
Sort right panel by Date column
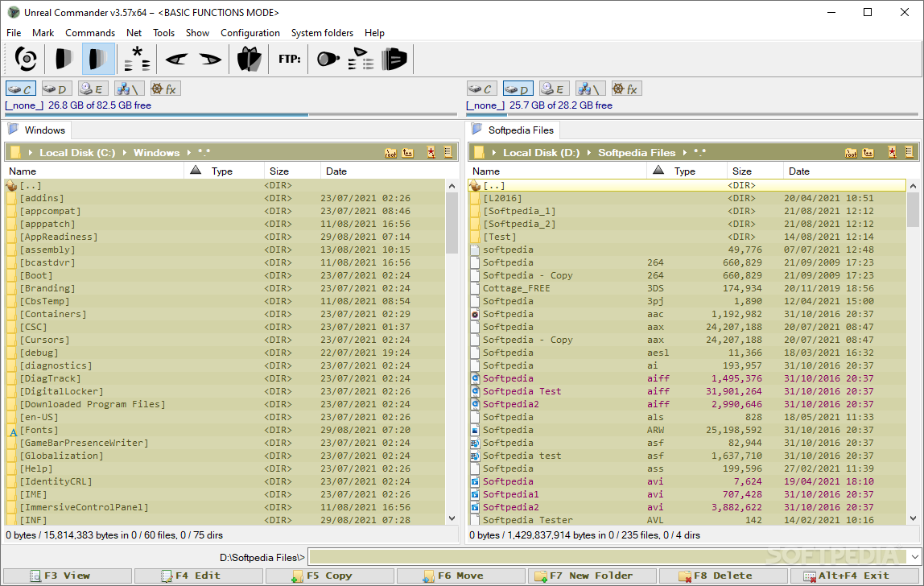(x=852, y=171)
